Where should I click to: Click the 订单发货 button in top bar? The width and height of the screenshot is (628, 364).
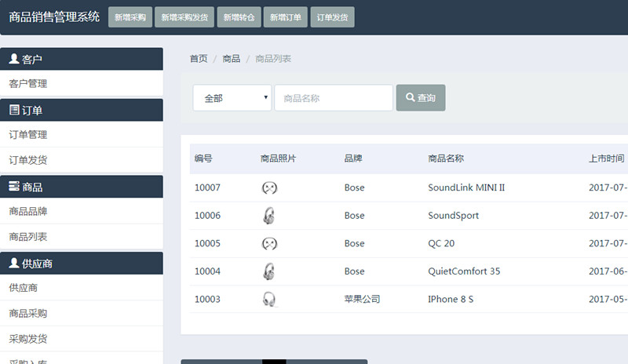tap(333, 17)
